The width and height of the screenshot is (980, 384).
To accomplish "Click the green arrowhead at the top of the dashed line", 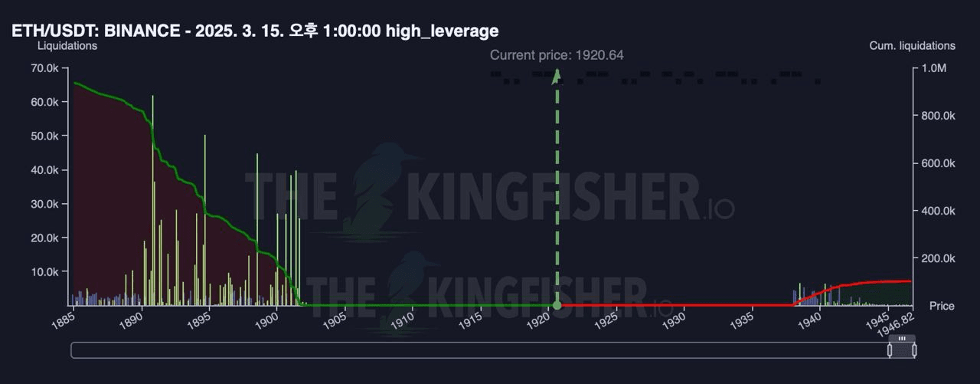I will (x=557, y=74).
